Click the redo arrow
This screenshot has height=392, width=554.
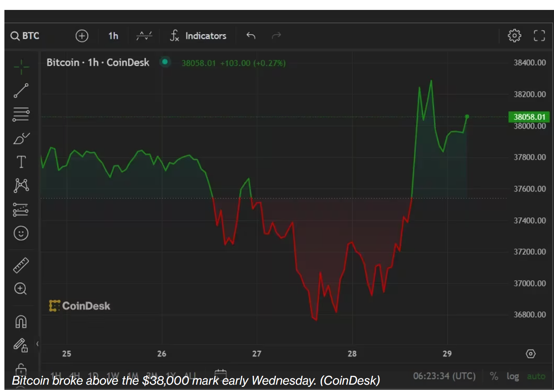pos(276,36)
